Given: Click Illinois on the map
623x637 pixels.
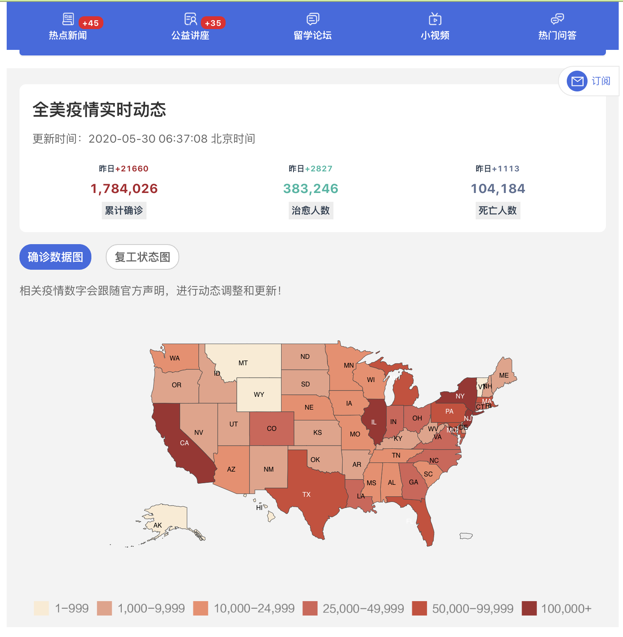Looking at the screenshot, I should tap(374, 421).
